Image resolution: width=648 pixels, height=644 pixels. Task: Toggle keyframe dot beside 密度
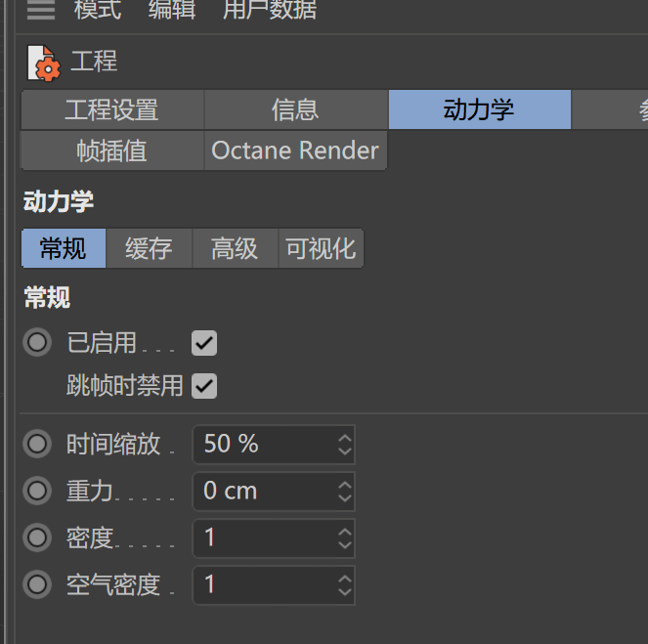(x=37, y=537)
